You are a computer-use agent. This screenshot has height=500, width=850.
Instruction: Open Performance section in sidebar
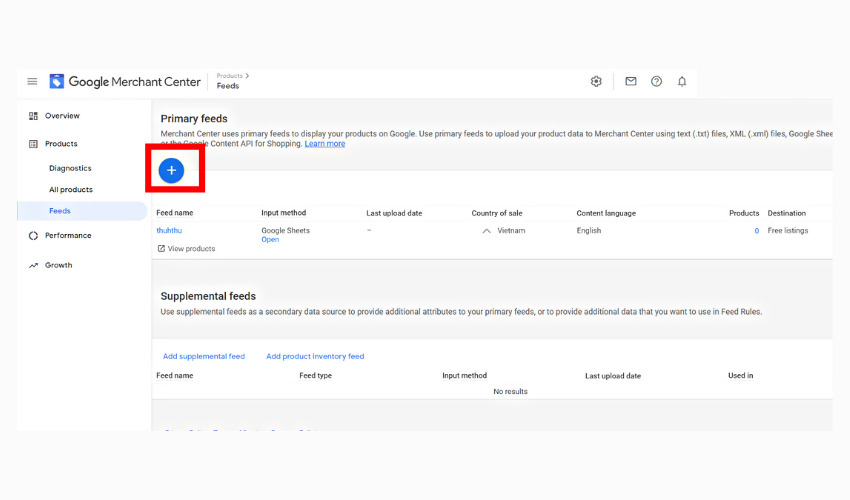(x=68, y=235)
